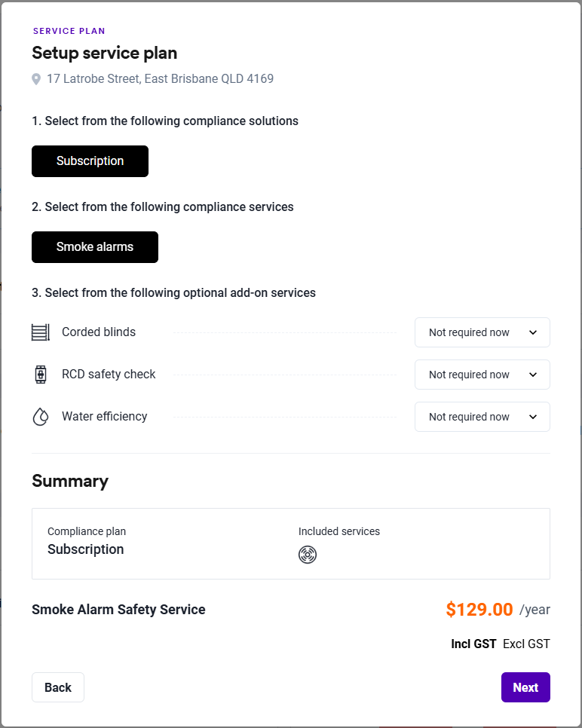Expand the RCD safety check dropdown
Screen dimensions: 582x728
[x=482, y=375]
